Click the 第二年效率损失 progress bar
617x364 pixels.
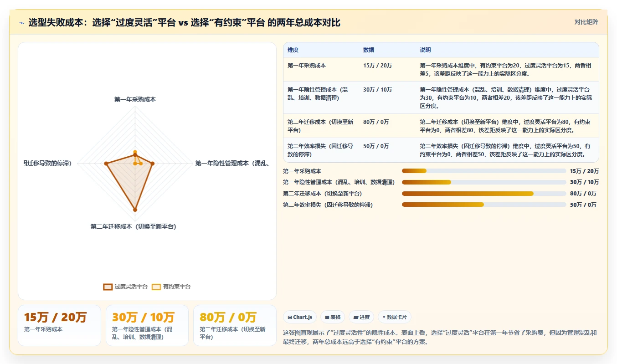484,205
